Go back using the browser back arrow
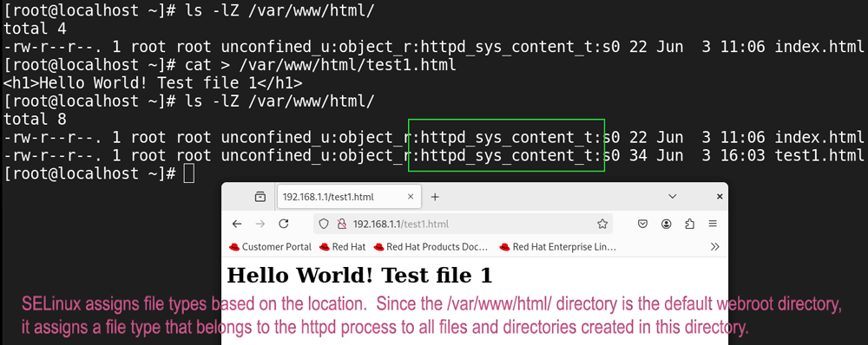868x345 pixels. (x=237, y=224)
